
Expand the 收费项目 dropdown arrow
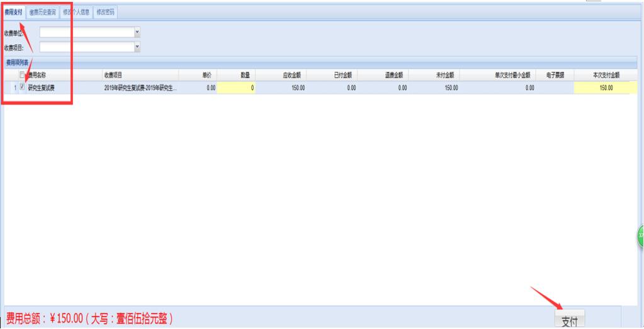[x=137, y=46]
